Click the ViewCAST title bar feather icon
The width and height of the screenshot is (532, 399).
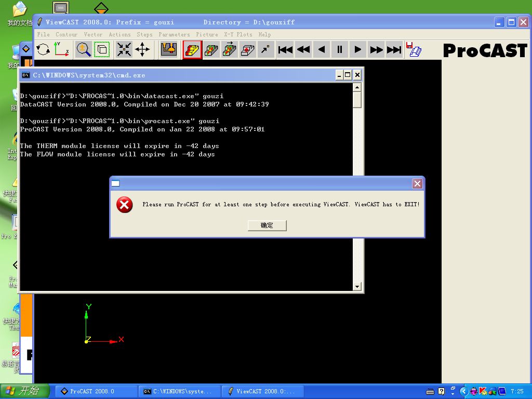tap(40, 22)
